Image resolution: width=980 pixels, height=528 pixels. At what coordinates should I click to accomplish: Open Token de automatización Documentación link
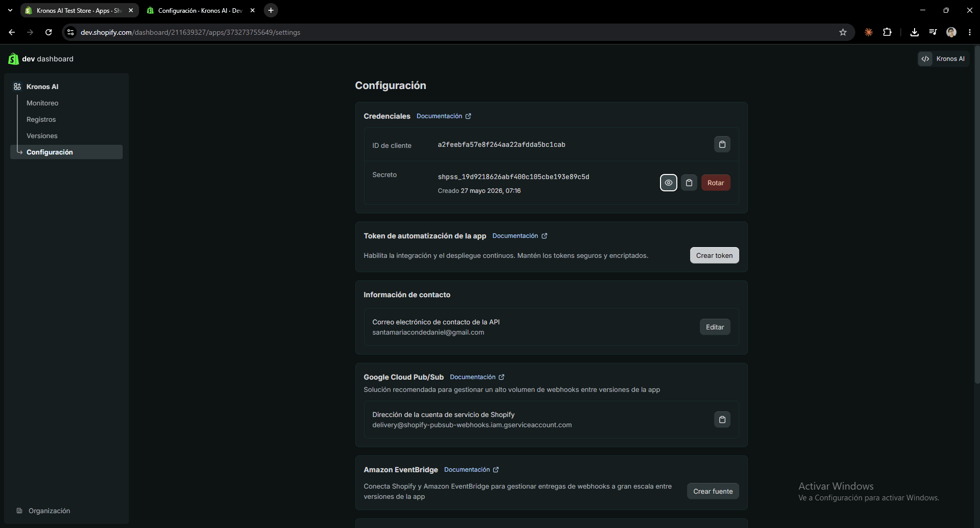point(519,236)
